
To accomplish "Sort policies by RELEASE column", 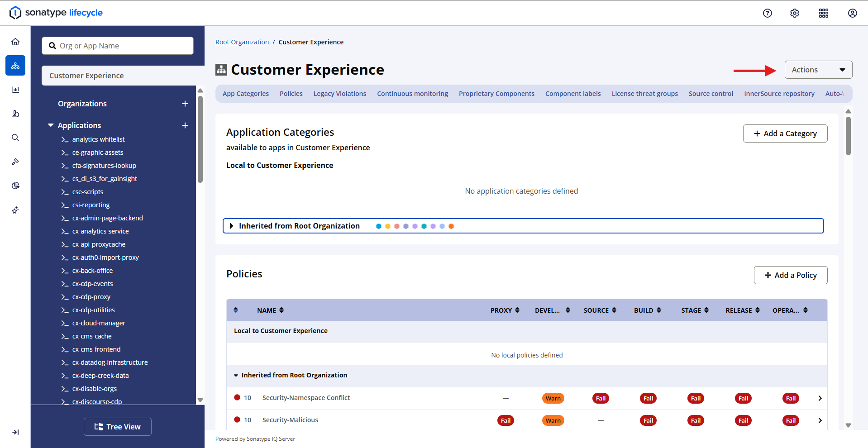I will (743, 310).
